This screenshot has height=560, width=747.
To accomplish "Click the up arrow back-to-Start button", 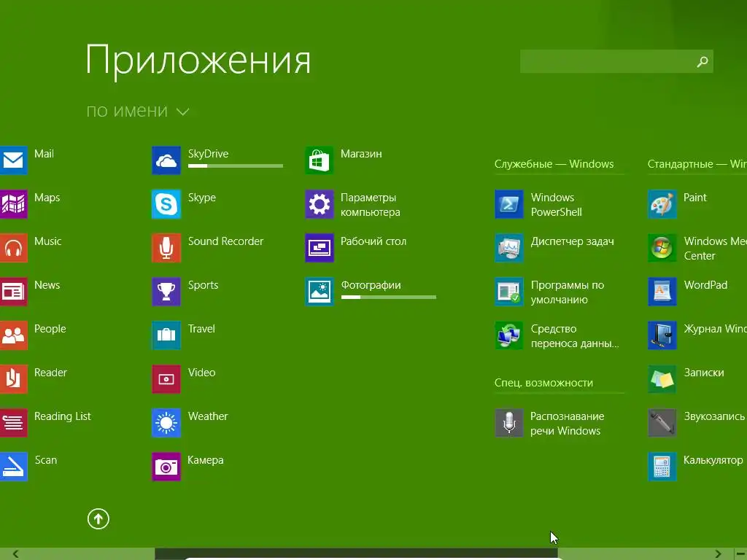I will coord(98,518).
